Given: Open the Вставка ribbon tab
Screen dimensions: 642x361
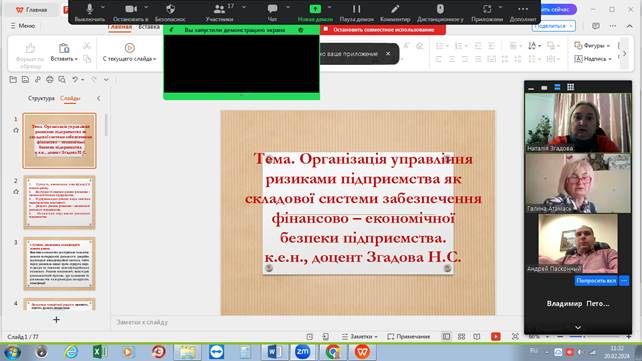Looking at the screenshot, I should [149, 27].
